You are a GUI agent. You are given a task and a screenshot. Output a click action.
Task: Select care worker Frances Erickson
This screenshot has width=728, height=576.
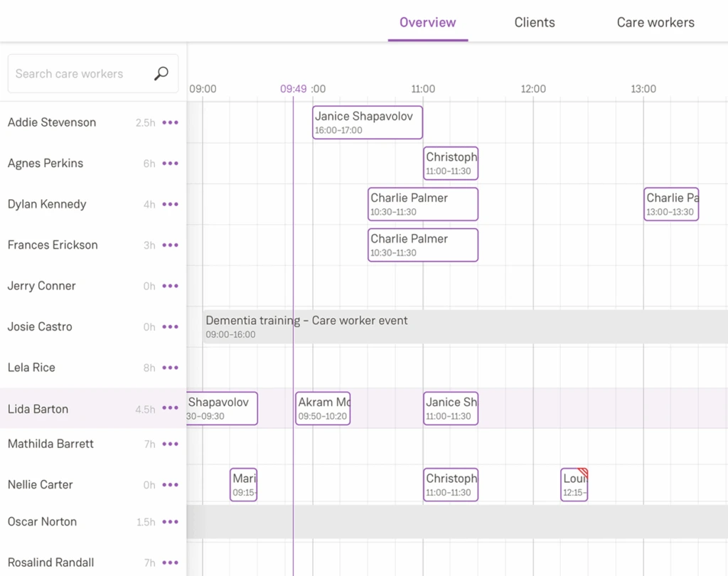click(x=53, y=245)
